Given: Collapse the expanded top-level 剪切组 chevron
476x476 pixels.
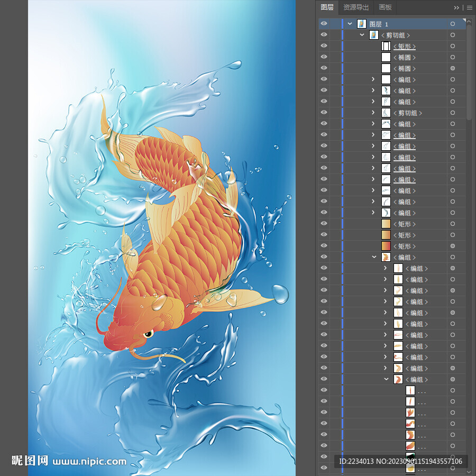Looking at the screenshot, I should pyautogui.click(x=362, y=34).
